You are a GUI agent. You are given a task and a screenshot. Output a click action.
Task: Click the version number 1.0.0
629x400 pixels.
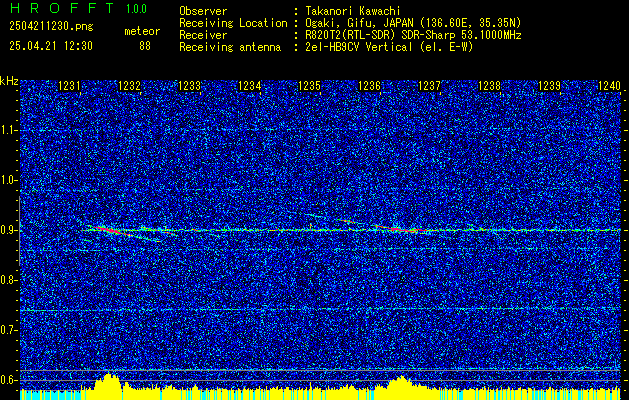[x=136, y=9]
